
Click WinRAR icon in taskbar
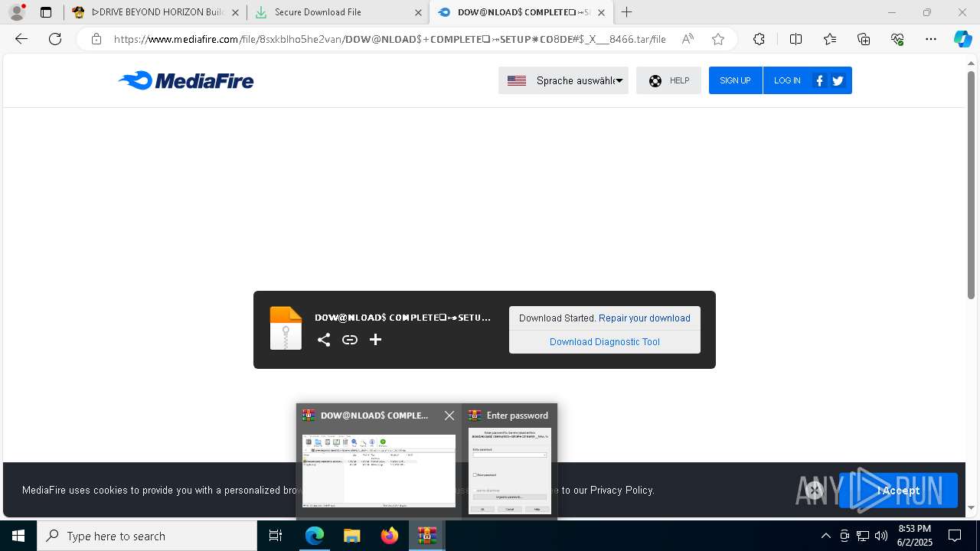(x=426, y=536)
